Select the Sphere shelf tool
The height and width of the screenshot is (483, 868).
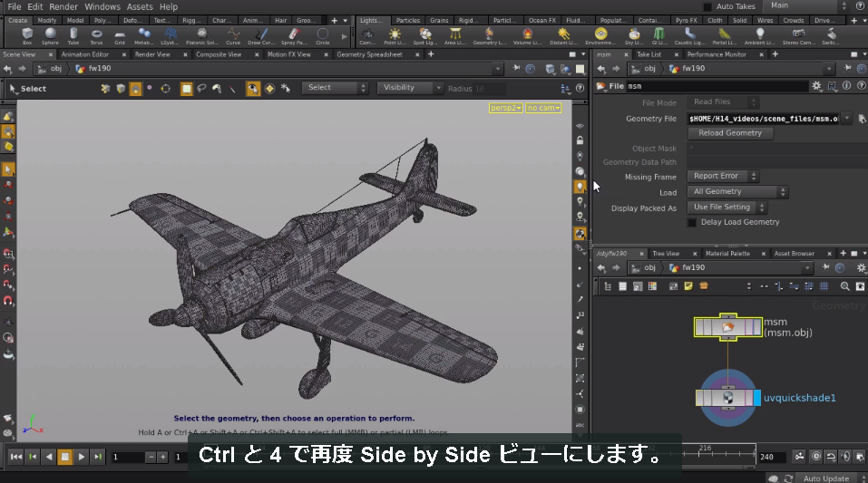[50, 36]
